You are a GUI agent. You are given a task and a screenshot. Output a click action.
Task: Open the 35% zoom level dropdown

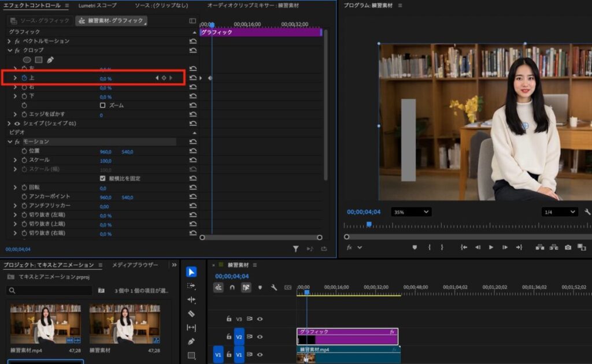point(411,212)
